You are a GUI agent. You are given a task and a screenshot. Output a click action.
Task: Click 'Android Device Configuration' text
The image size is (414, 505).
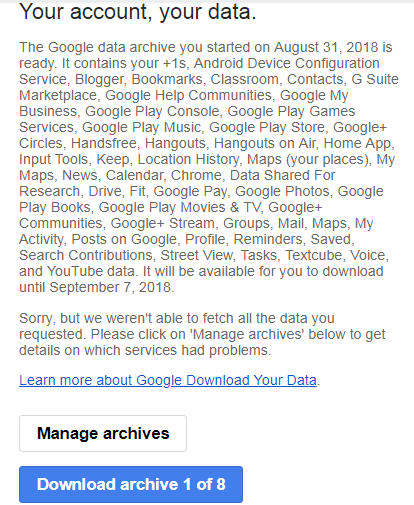[x=286, y=63]
